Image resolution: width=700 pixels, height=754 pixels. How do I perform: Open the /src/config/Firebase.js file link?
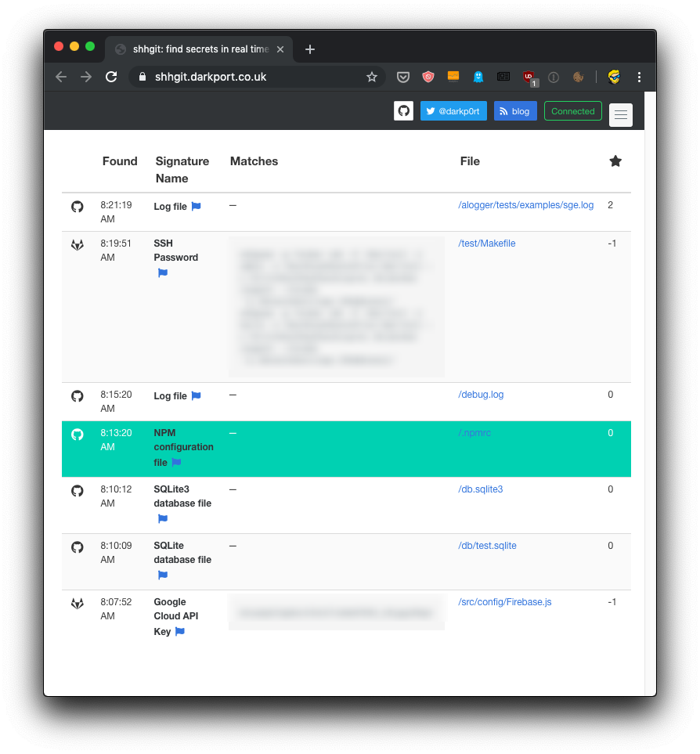(x=505, y=602)
